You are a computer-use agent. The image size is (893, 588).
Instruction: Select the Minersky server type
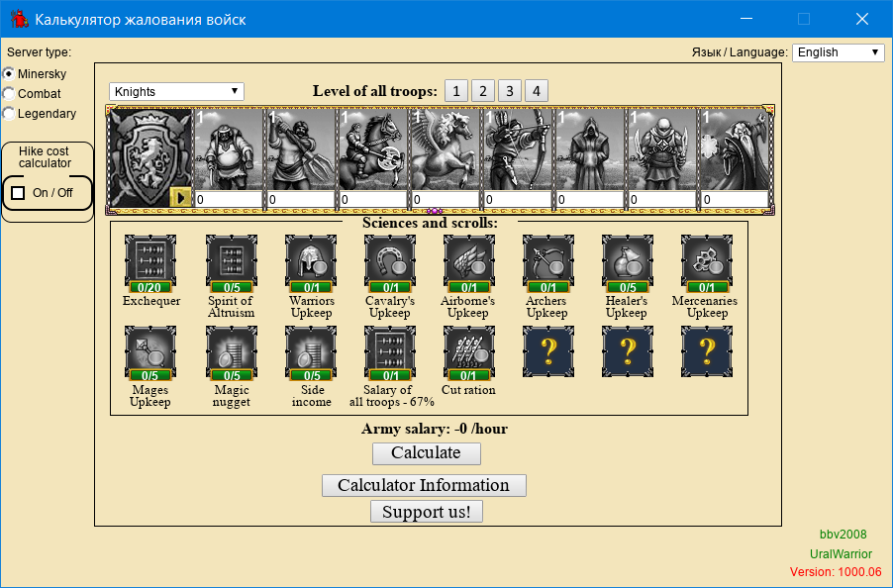pyautogui.click(x=9, y=74)
